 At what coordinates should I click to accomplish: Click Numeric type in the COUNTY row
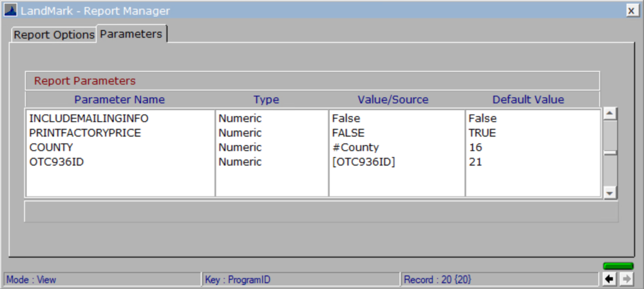240,147
